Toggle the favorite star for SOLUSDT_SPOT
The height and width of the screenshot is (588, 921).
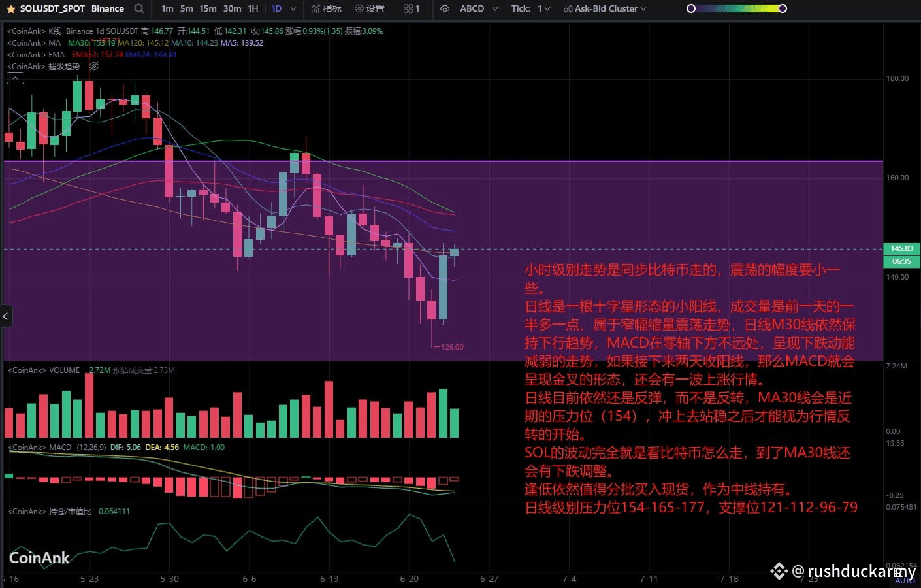10,9
